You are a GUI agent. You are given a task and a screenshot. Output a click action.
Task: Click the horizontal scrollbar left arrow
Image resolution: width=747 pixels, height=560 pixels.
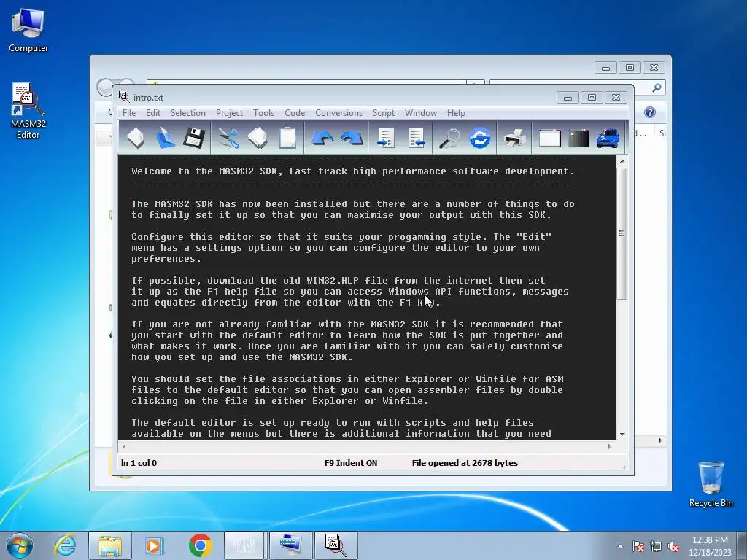(x=124, y=446)
